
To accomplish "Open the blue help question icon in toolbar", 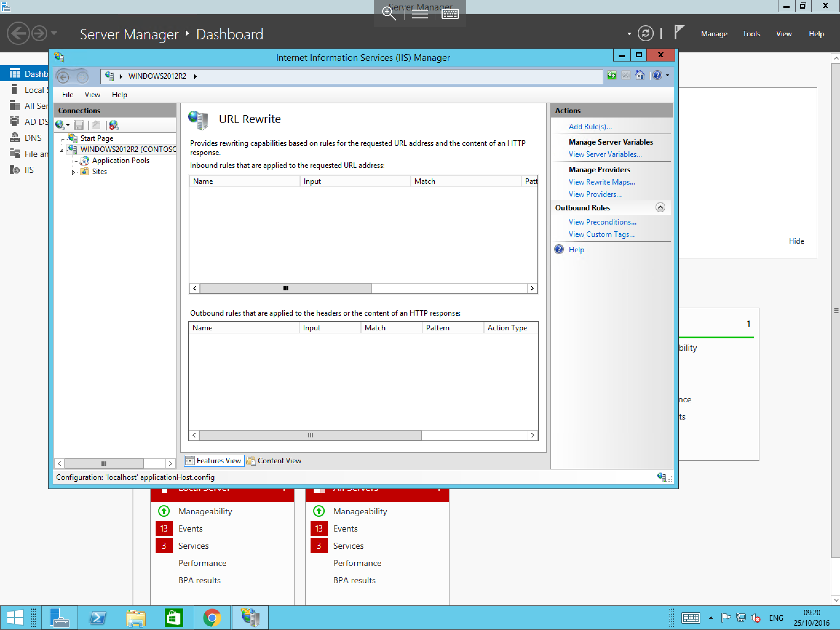I will tap(657, 75).
